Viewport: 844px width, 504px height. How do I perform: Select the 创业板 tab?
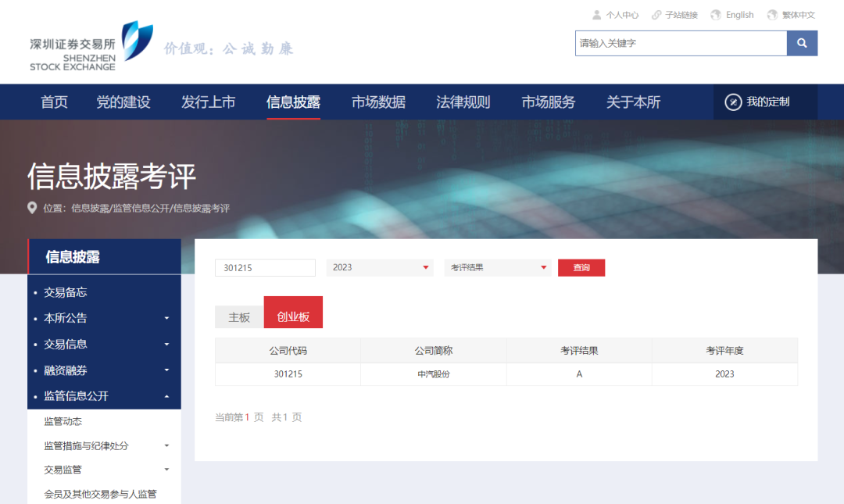[293, 313]
